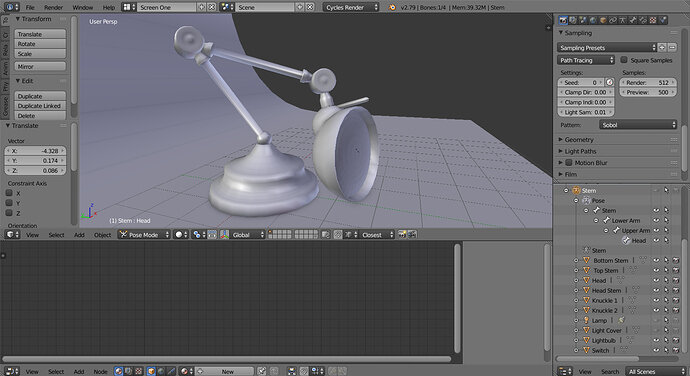Viewport: 690px width, 376px height.
Task: Open All Scenes outliner display dropdown
Action: point(656,371)
